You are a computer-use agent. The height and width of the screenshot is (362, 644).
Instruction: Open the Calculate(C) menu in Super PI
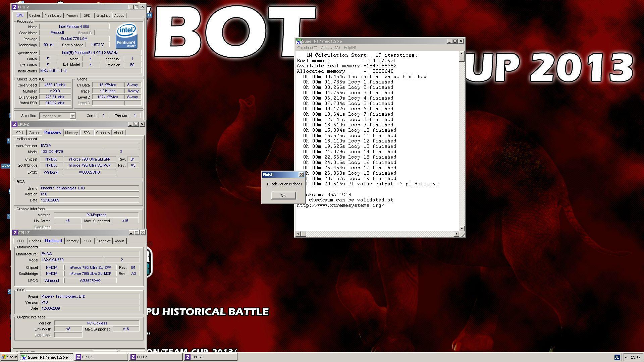coord(307,48)
